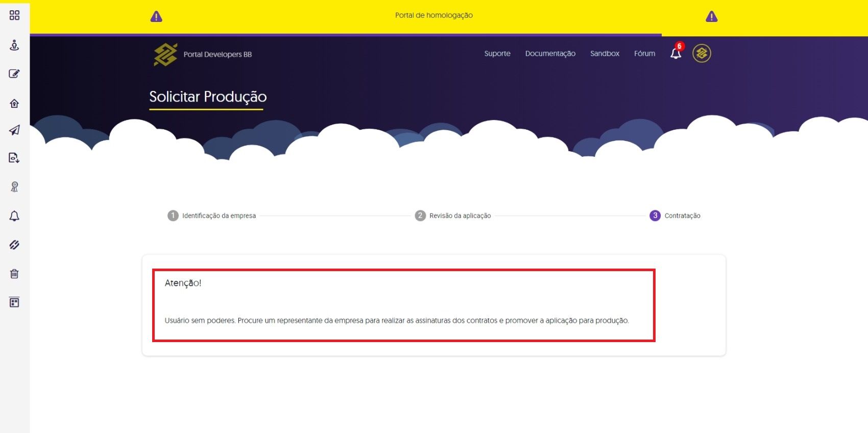Click the chain link icon in sidebar

click(x=14, y=245)
